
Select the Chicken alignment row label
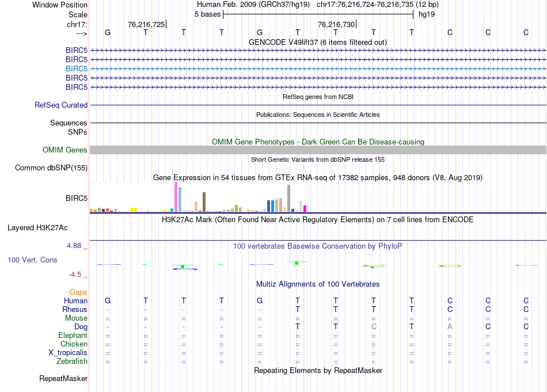click(x=74, y=344)
